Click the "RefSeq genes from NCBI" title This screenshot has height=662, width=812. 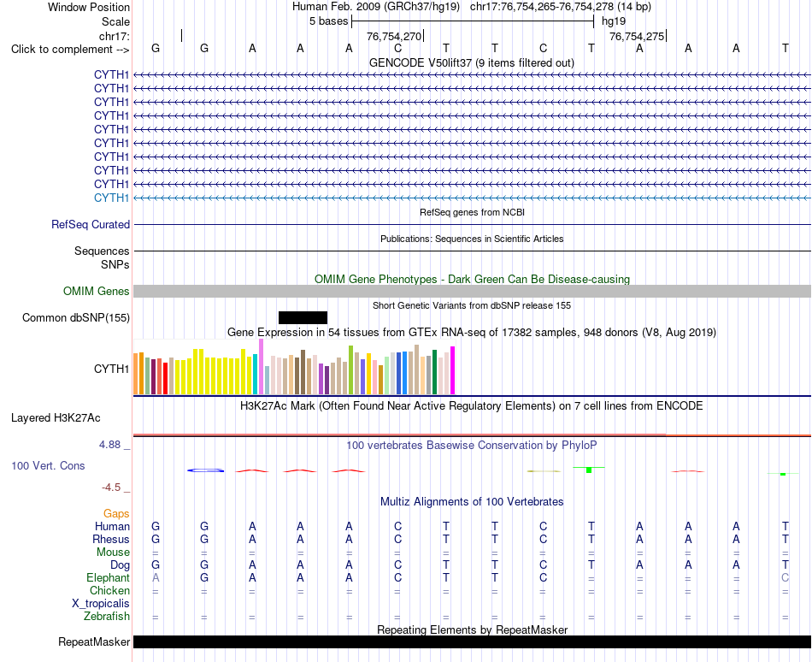(472, 212)
